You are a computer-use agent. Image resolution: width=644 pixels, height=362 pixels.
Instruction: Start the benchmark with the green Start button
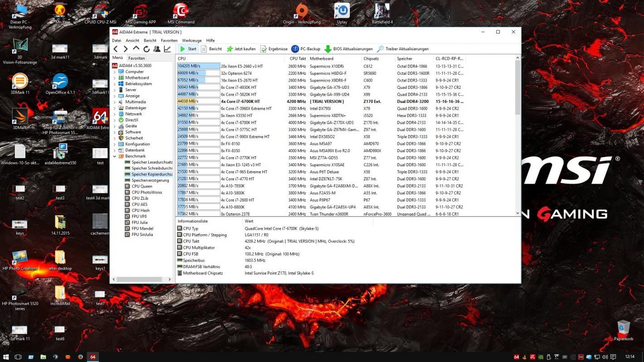point(188,49)
